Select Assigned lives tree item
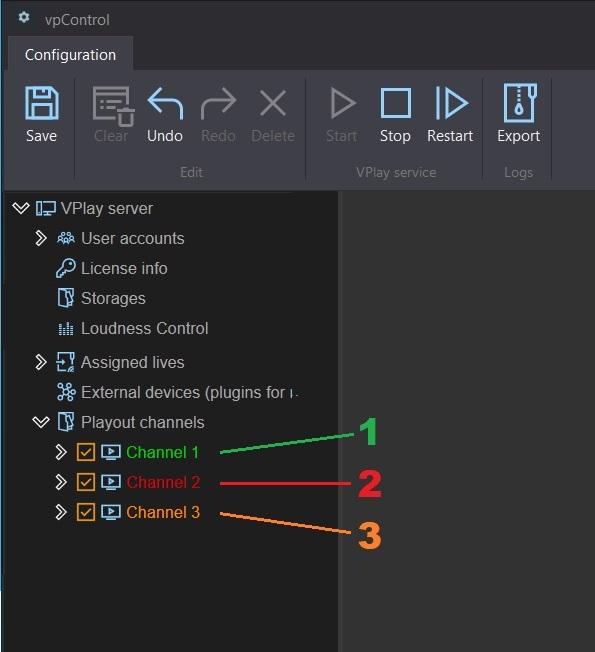595x652 pixels. coord(133,363)
